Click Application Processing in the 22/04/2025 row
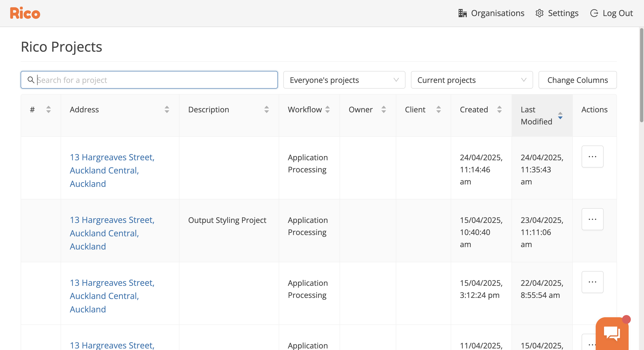 (308, 289)
